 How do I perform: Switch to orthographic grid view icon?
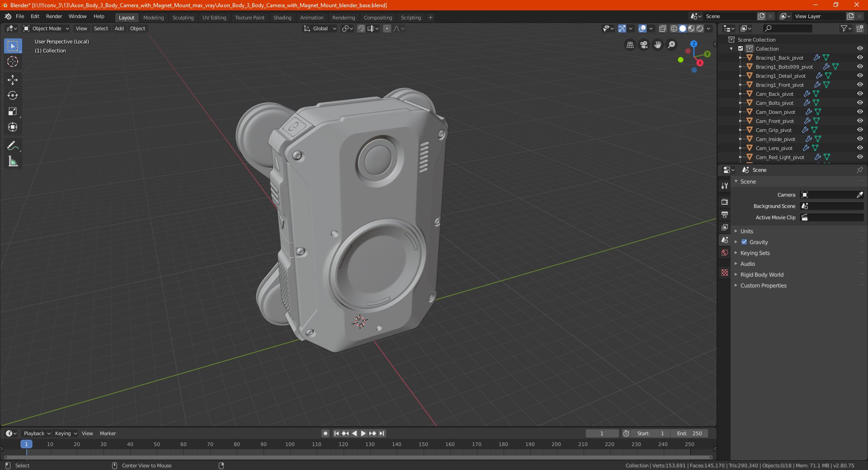point(630,45)
